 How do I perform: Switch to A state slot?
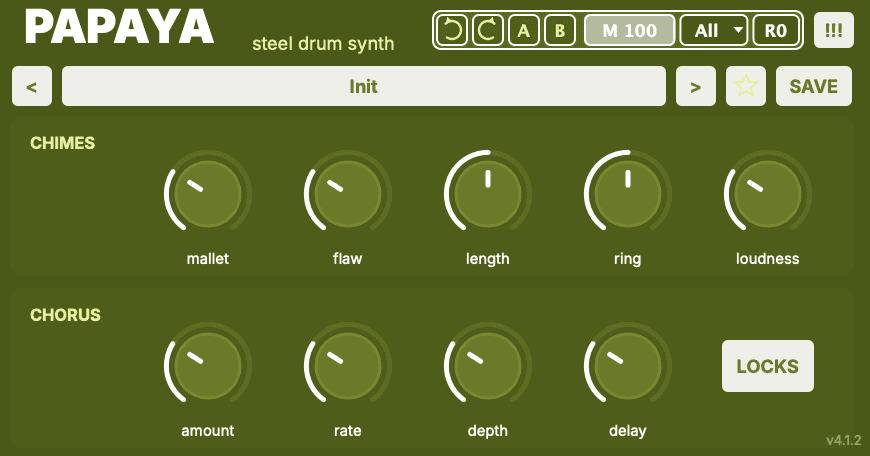524,30
